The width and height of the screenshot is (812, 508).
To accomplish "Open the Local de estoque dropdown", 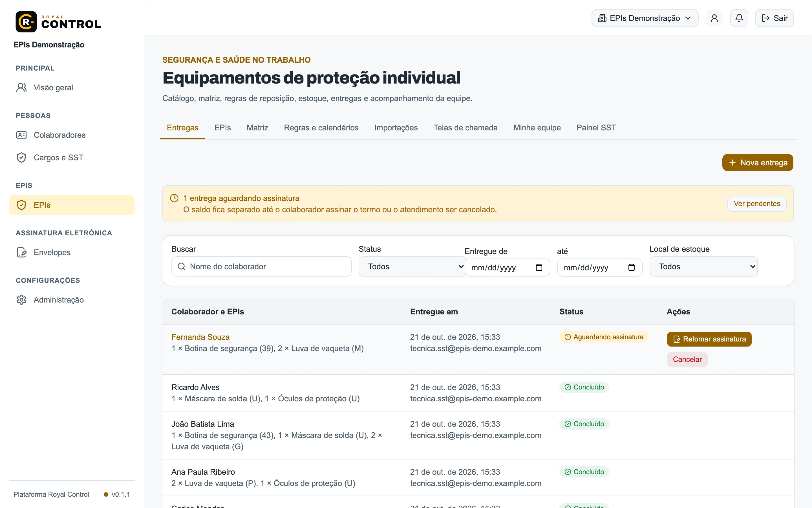I will [703, 266].
